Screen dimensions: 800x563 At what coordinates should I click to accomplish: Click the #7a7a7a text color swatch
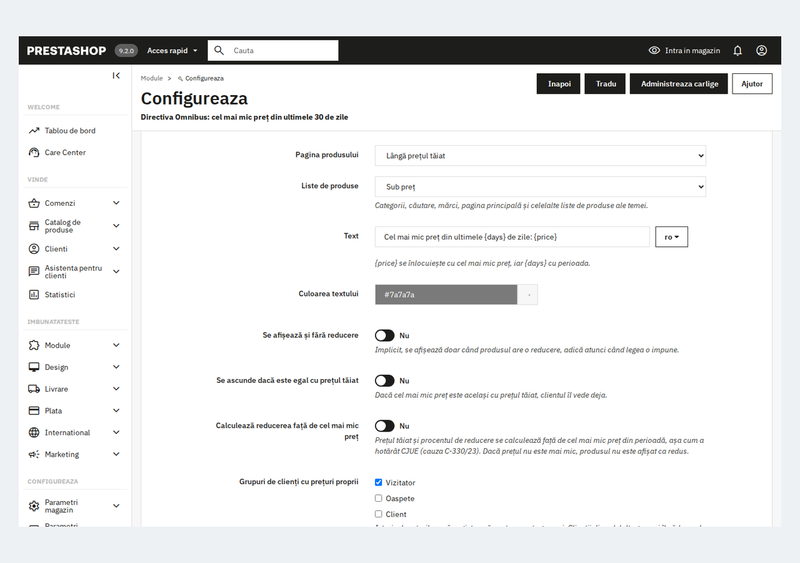point(446,295)
